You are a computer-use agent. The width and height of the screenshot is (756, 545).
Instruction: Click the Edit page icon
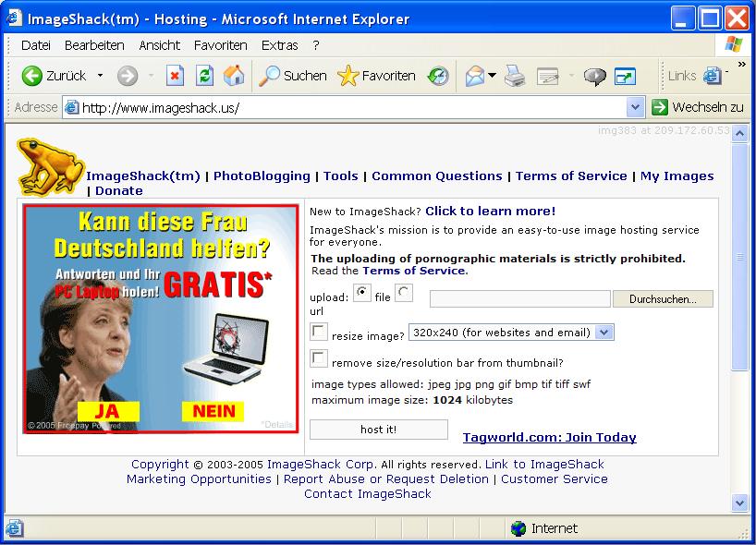click(x=548, y=76)
